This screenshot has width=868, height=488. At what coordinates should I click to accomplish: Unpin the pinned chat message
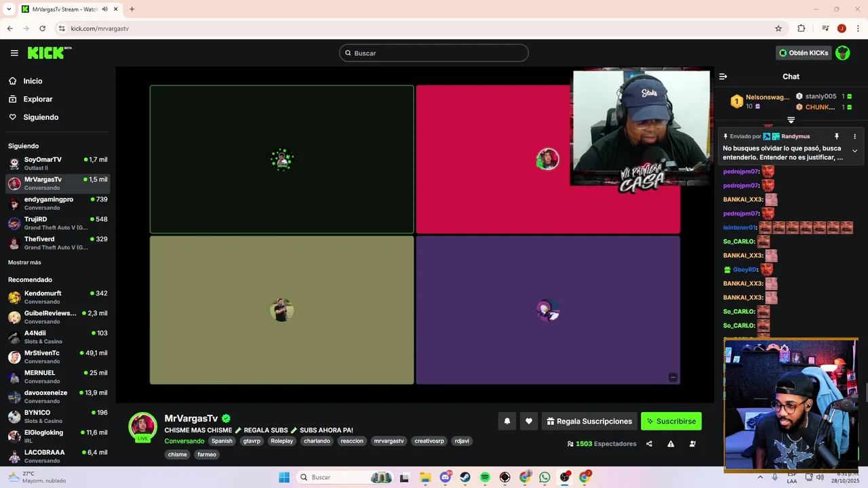pyautogui.click(x=836, y=136)
